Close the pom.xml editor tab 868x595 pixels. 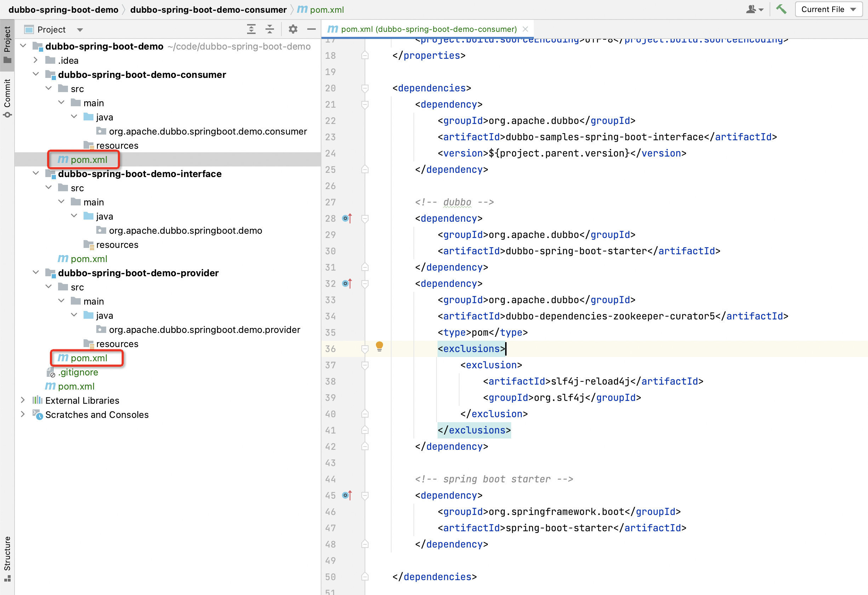point(525,29)
